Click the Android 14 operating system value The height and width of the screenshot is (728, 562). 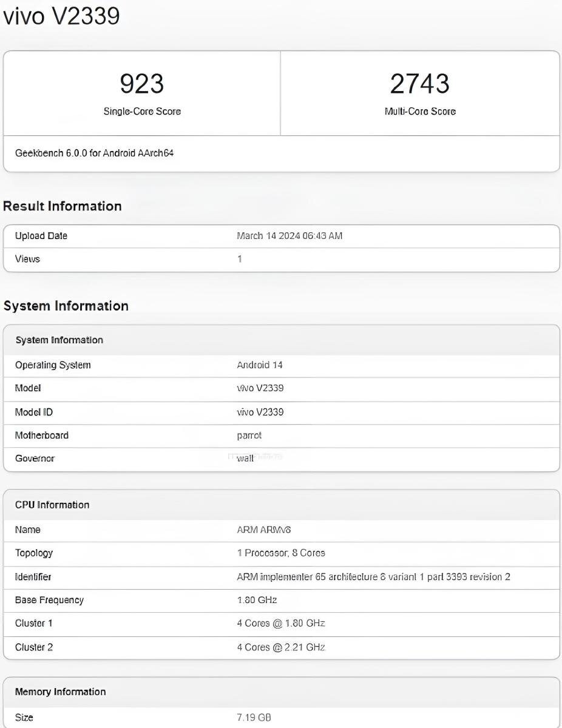pos(260,365)
